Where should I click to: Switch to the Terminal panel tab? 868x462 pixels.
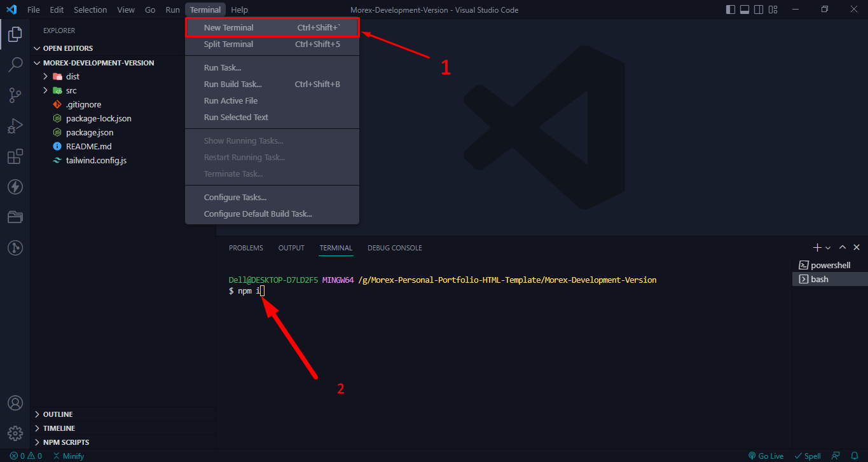[x=336, y=248]
